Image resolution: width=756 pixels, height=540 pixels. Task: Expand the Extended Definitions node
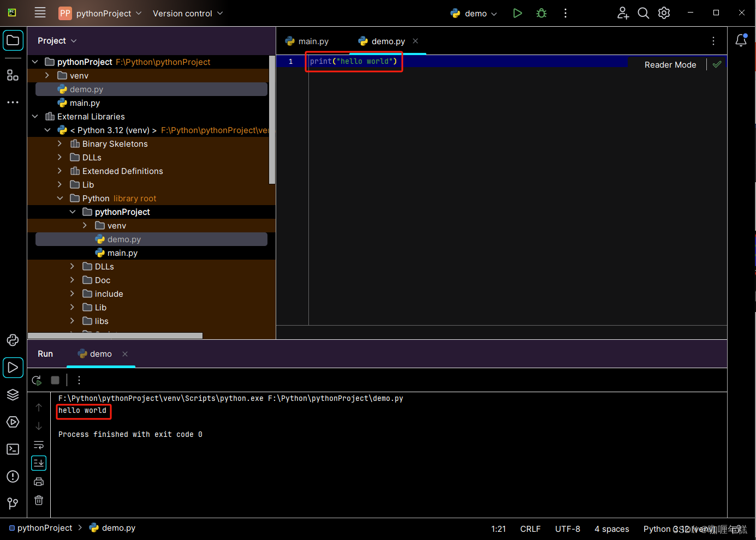60,171
